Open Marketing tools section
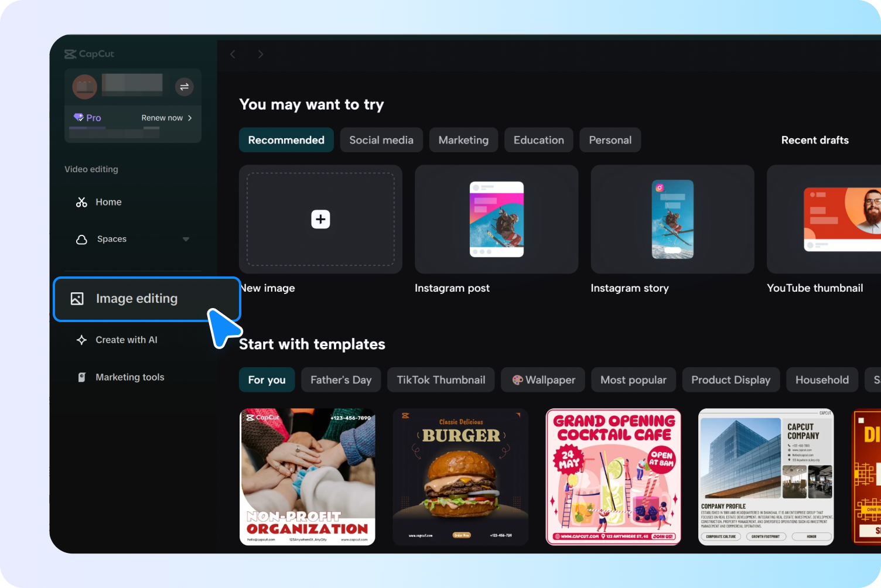This screenshot has width=881, height=588. (130, 377)
